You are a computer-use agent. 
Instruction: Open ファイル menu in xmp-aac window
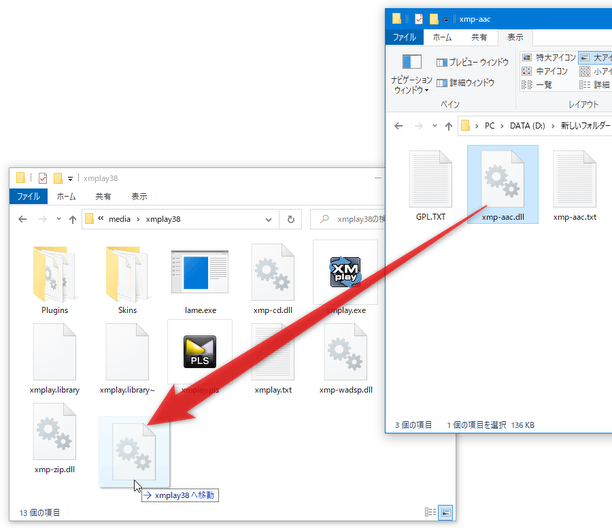(404, 37)
